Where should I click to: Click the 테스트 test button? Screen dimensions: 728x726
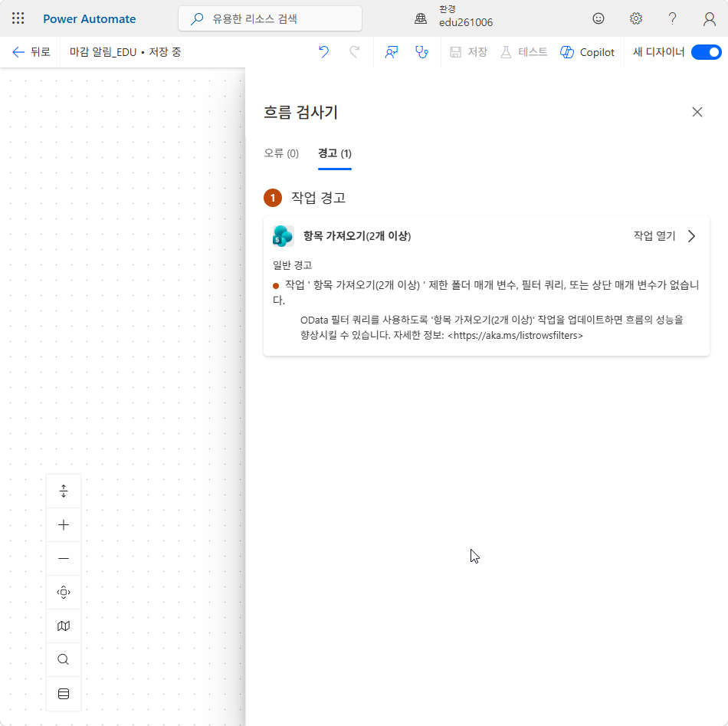(523, 52)
